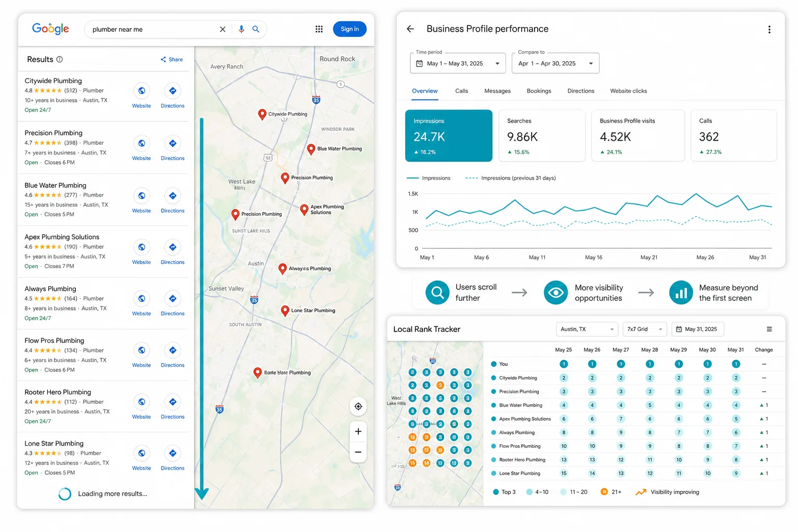
Task: Click the Top 3 legend swatch
Action: click(496, 492)
